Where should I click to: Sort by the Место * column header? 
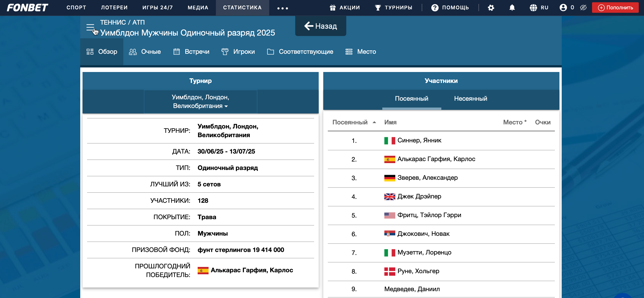click(x=515, y=122)
